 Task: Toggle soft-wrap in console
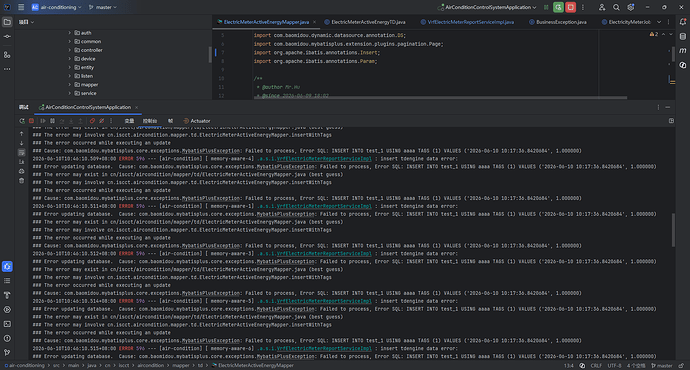(22, 152)
